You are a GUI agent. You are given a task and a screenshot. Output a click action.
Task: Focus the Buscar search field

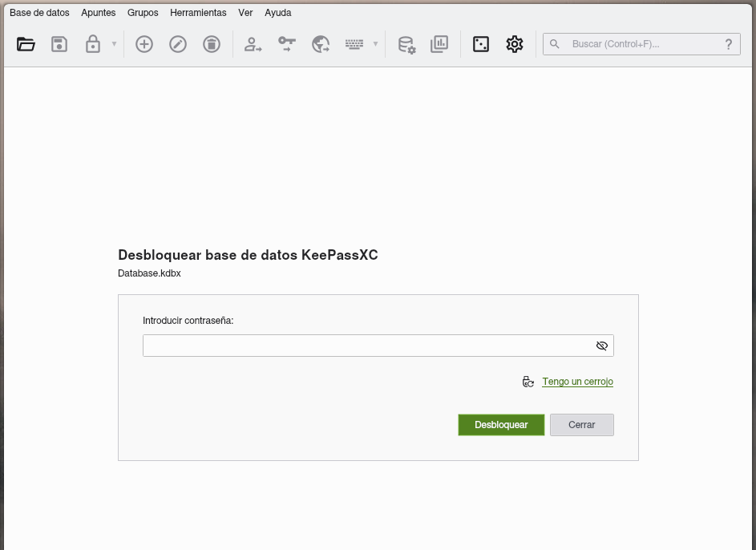[641, 44]
